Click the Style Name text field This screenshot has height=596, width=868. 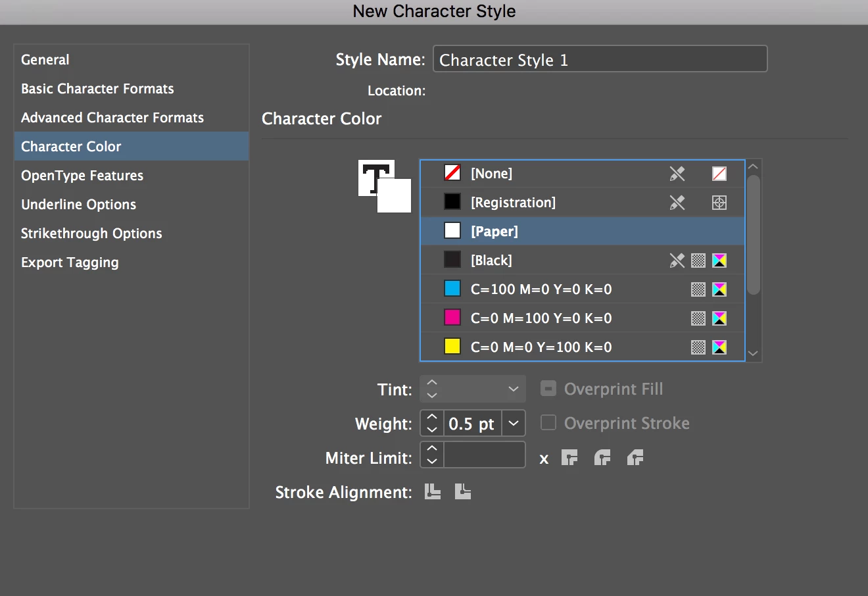600,60
